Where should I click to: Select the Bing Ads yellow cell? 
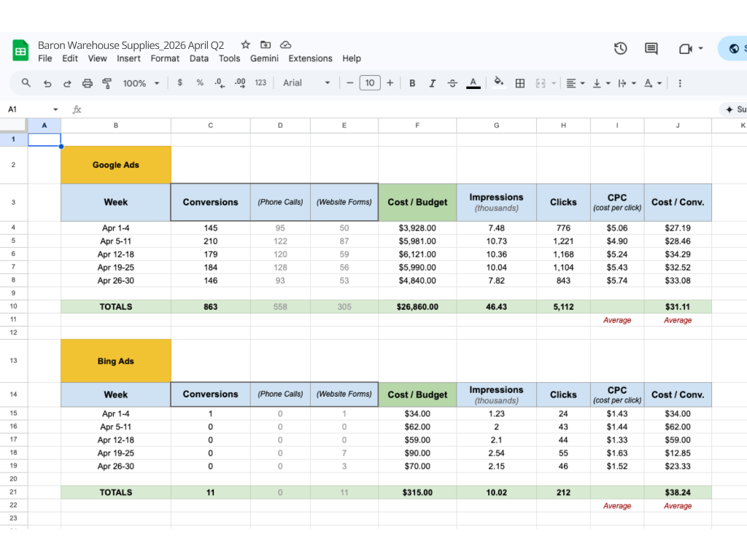click(116, 361)
